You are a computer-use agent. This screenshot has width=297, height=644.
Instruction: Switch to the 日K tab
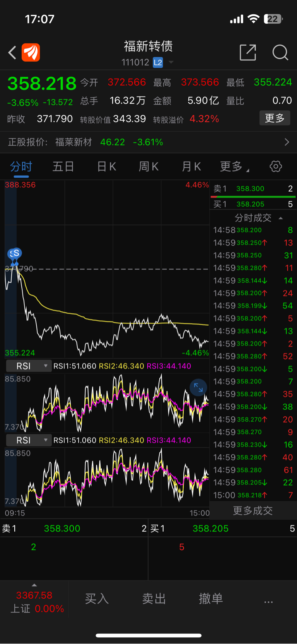tap(106, 167)
